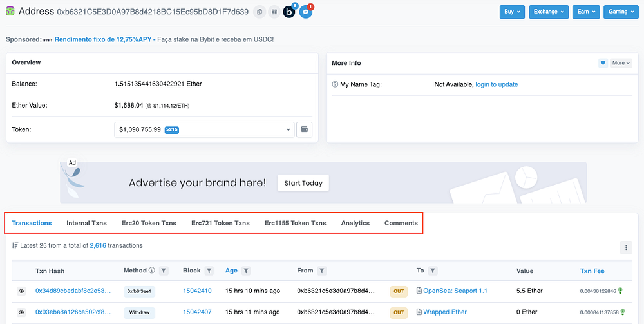Click the Ether Value $1,688.04
Image resolution: width=644 pixels, height=324 pixels.
tap(129, 106)
